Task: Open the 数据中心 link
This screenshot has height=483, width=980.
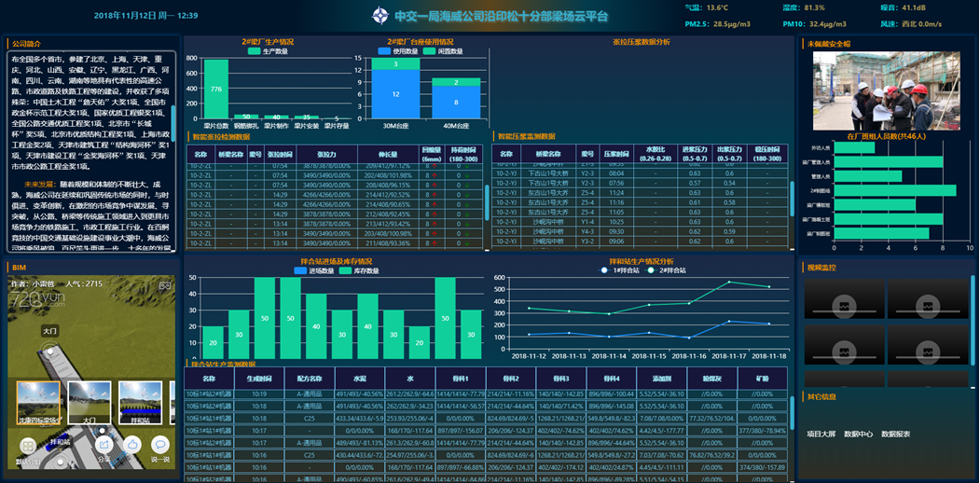Action: (x=858, y=434)
